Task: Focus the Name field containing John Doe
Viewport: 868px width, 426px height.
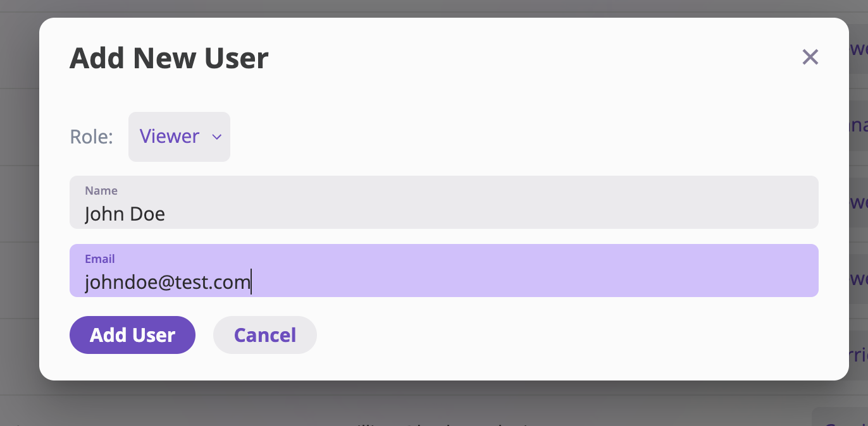Action: tap(444, 202)
